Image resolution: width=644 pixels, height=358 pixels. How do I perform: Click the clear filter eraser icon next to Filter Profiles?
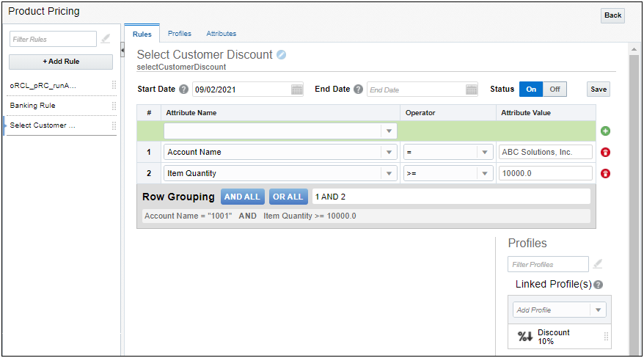(x=598, y=264)
